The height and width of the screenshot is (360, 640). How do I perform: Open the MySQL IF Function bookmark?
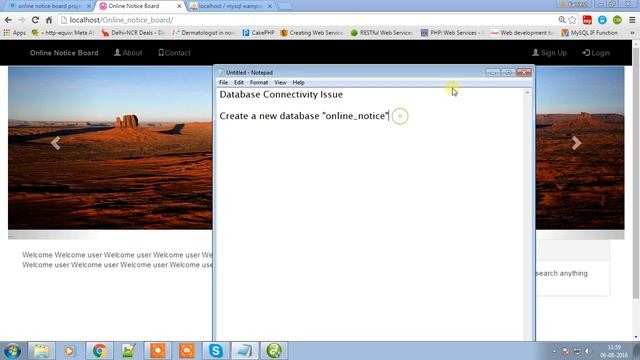point(589,33)
